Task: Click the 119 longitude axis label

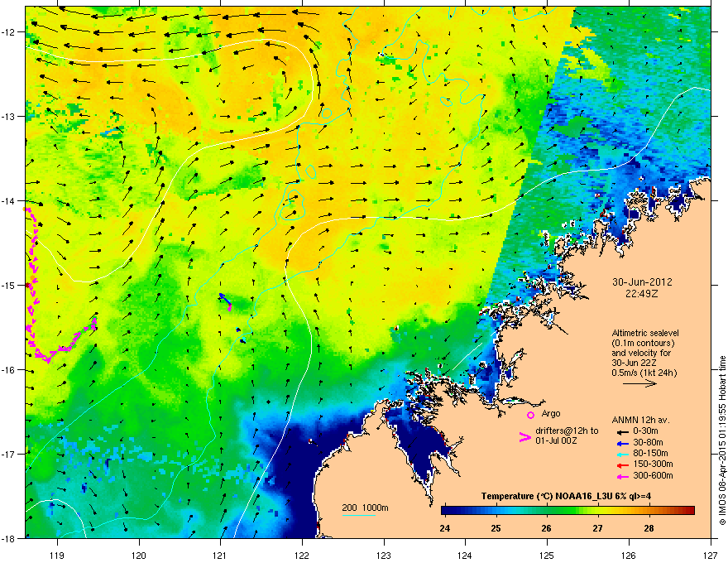Action: 57,555
